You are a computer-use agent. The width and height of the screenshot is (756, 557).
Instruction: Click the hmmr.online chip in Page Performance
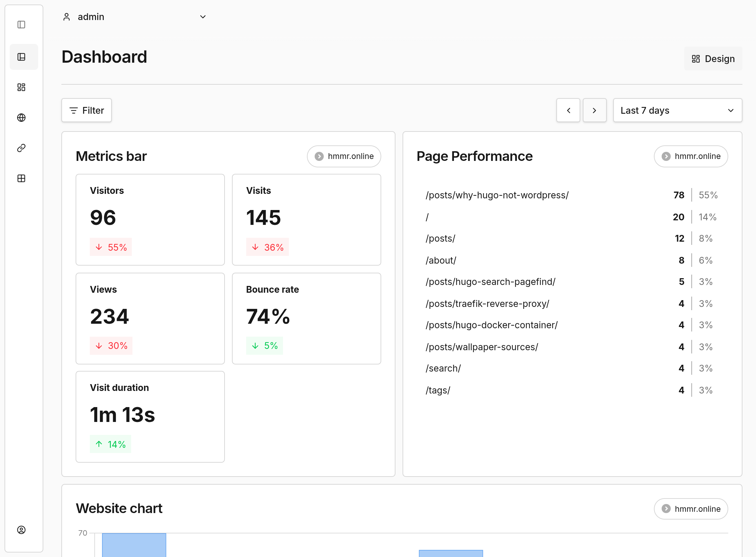pos(691,156)
